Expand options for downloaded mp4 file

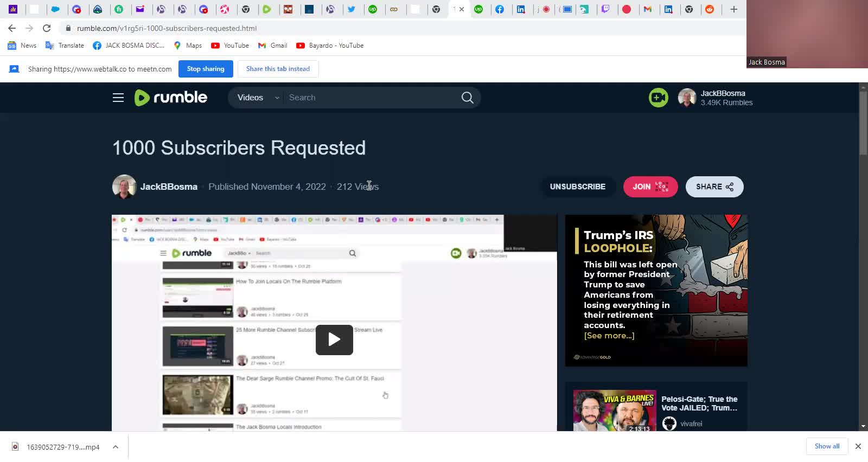pos(116,447)
